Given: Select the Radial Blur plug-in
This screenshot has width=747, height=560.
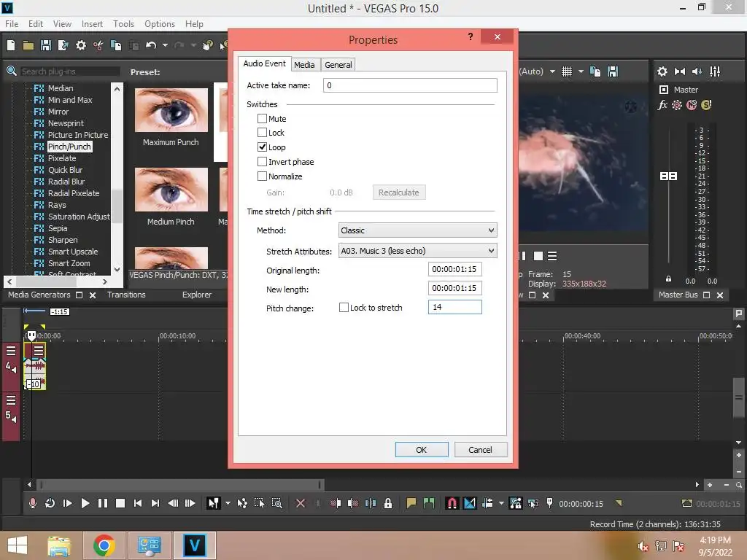Looking at the screenshot, I should (66, 182).
